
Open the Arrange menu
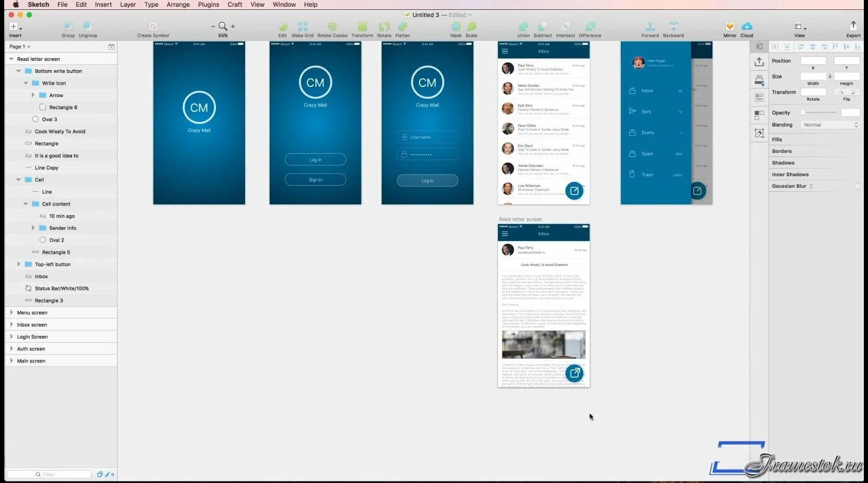pyautogui.click(x=178, y=5)
